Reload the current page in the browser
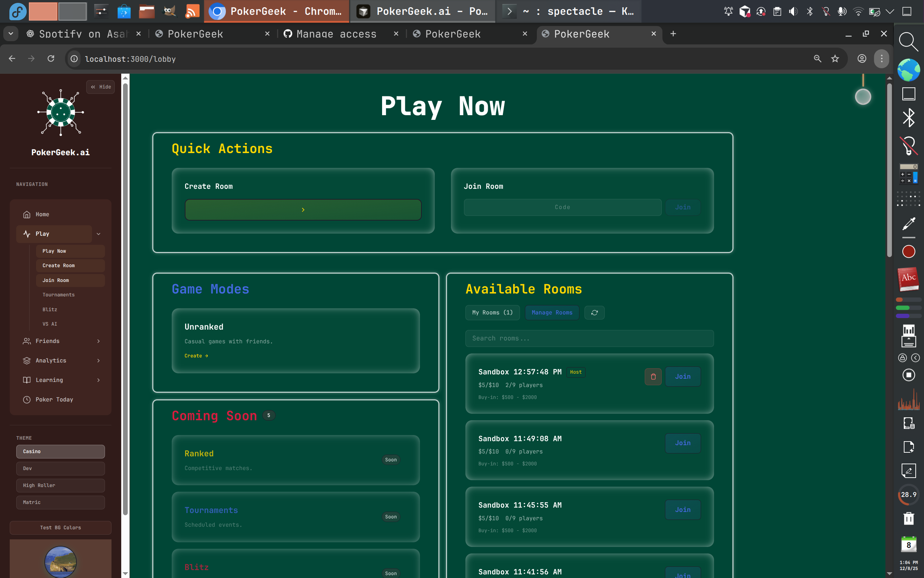The height and width of the screenshot is (578, 924). (51, 58)
